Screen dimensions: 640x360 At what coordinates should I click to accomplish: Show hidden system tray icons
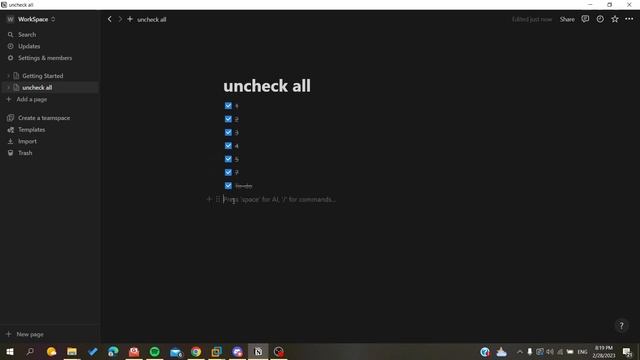pos(520,351)
